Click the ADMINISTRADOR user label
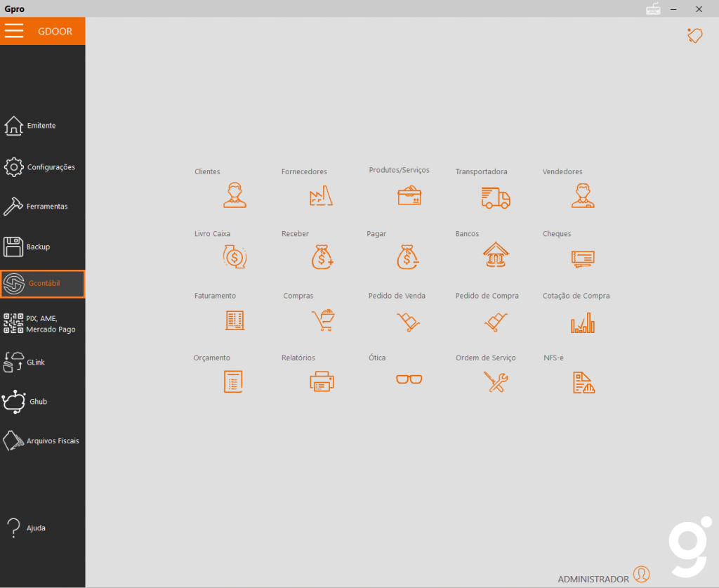Screen dimensions: 719x588 593,580
